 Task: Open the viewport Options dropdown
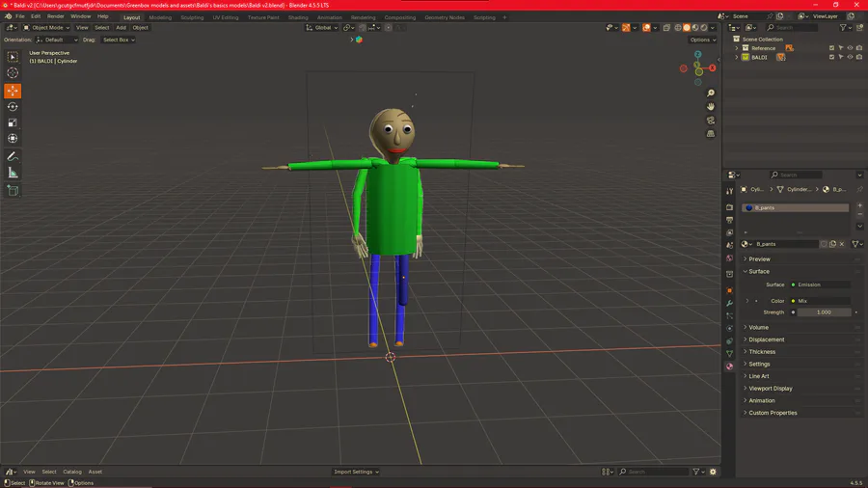point(702,40)
